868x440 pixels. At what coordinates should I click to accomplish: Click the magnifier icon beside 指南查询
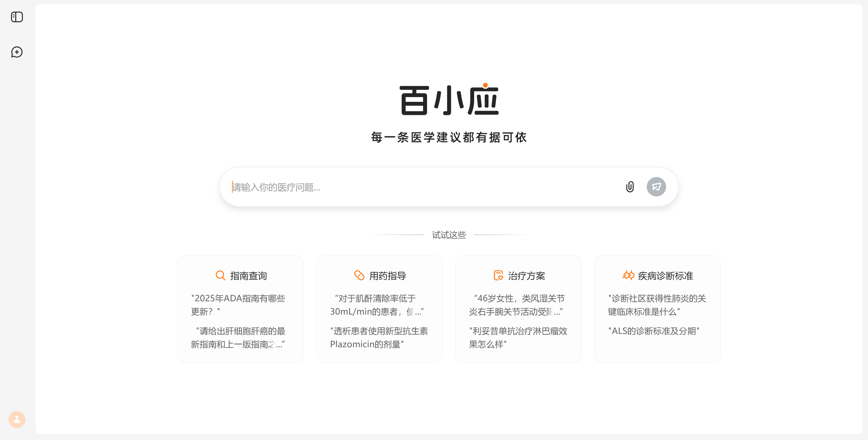click(220, 275)
